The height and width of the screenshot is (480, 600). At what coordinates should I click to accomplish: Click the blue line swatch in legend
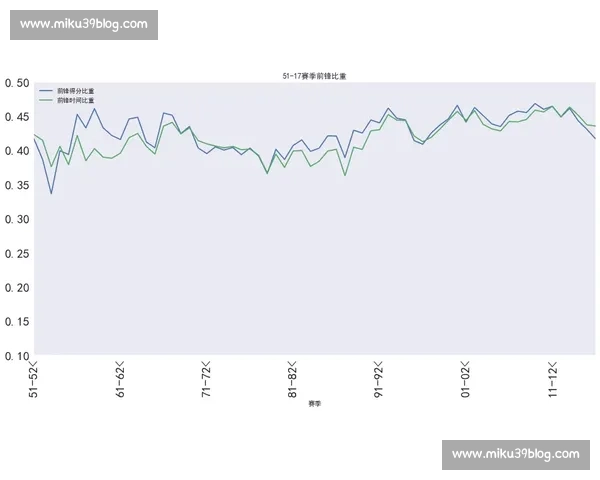(46, 91)
